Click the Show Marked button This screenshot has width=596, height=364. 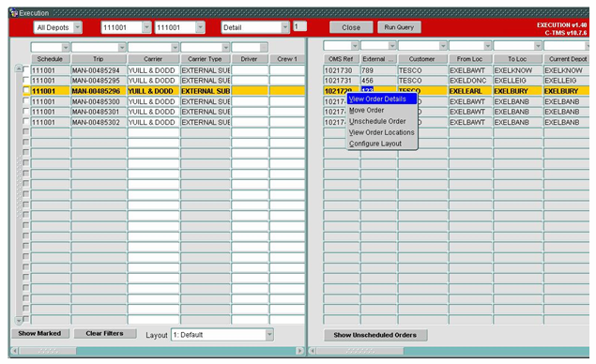coord(40,333)
